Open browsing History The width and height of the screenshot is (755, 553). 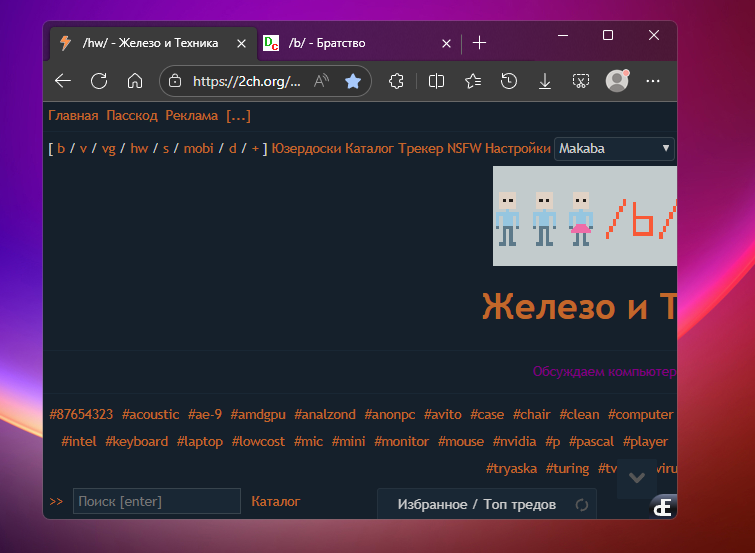pos(509,81)
